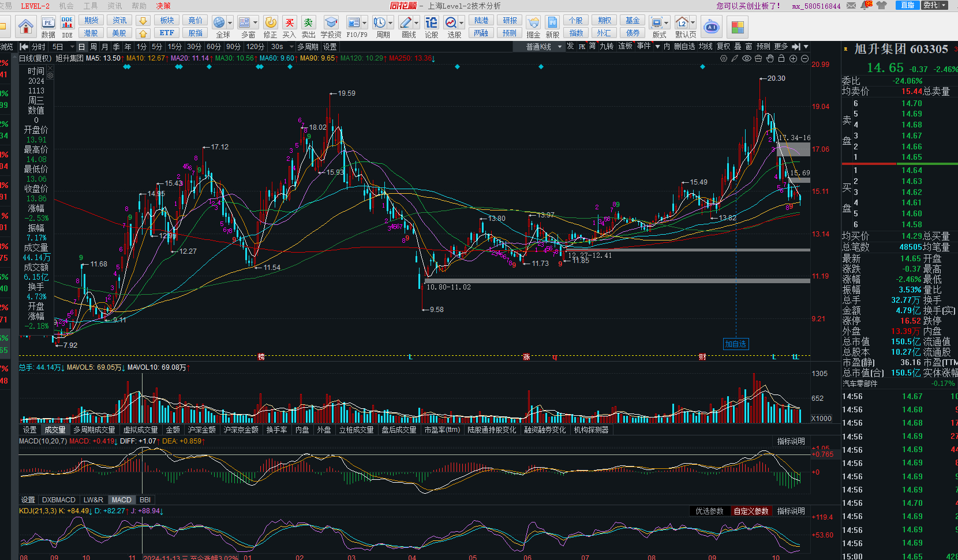Switch chart to 60分 period
This screenshot has width=958, height=560.
214,47
